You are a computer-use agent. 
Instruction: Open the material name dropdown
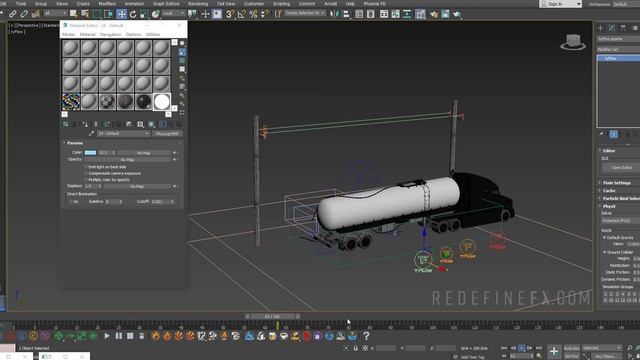coord(123,133)
